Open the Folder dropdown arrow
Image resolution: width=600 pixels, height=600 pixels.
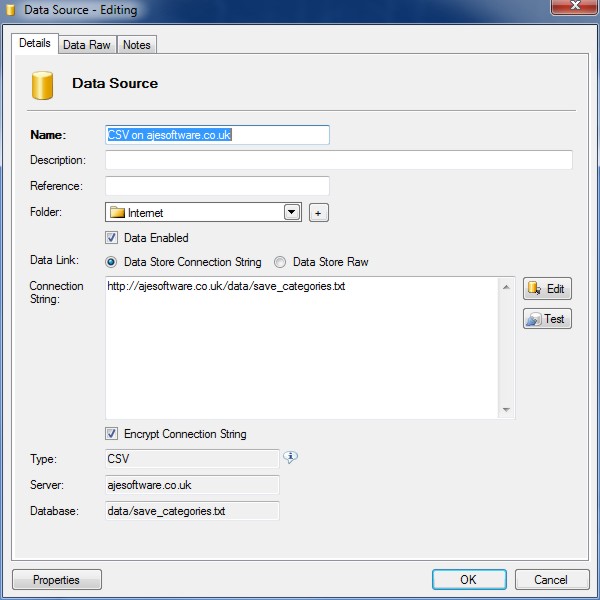tap(291, 212)
